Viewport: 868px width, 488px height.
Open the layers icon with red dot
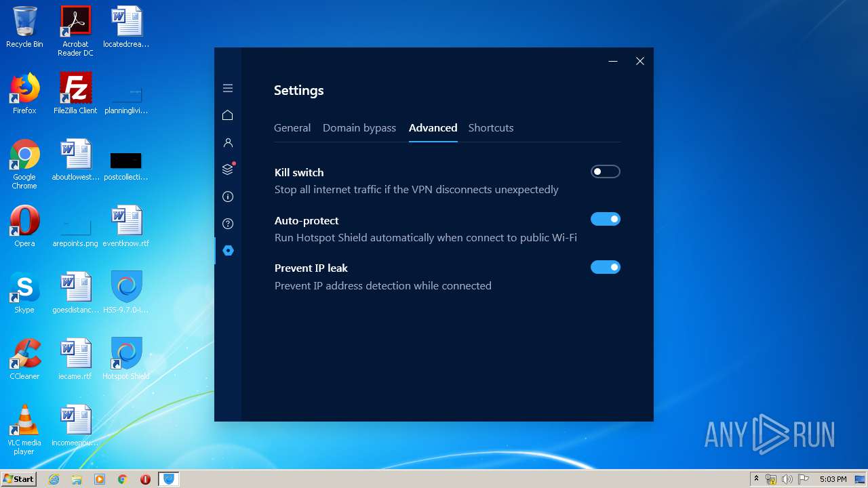tap(228, 169)
